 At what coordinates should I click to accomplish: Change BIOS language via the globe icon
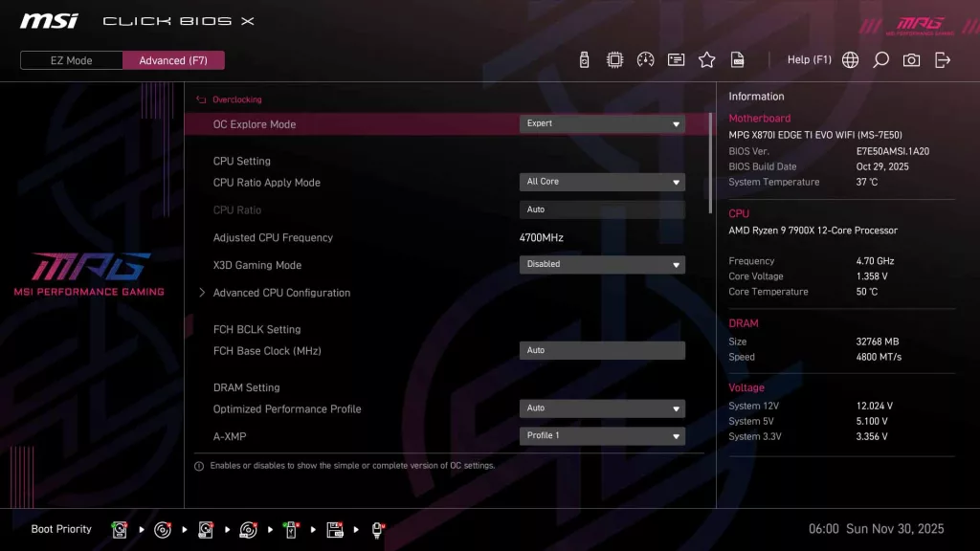point(850,59)
